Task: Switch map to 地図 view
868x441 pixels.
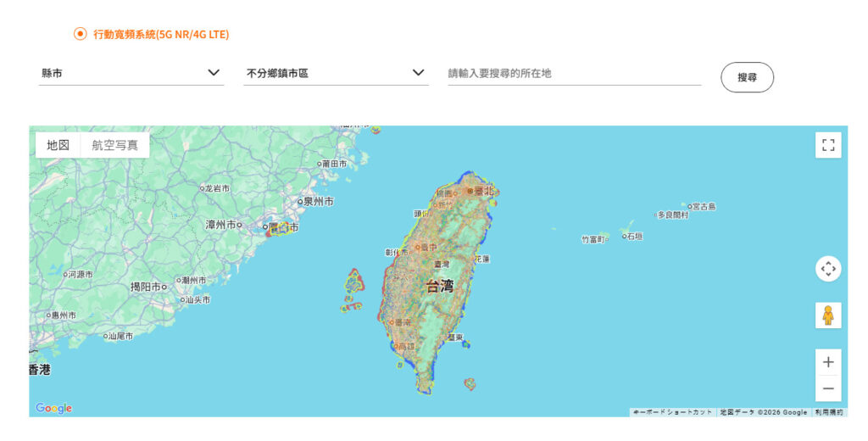Action: (58, 145)
